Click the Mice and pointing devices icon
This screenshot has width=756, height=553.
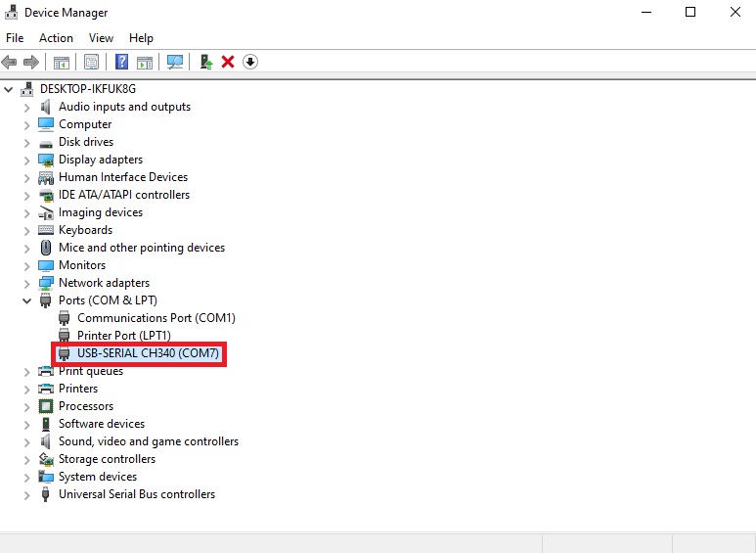tap(46, 248)
